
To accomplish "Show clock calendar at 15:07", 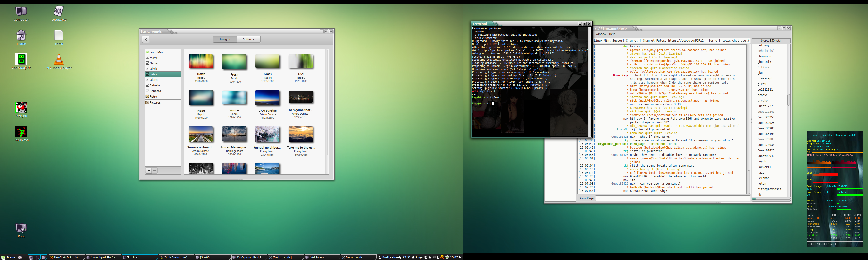I will [454, 257].
